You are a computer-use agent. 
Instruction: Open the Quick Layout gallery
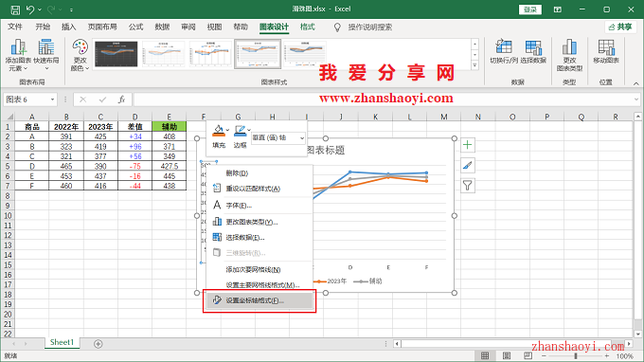pyautogui.click(x=46, y=55)
